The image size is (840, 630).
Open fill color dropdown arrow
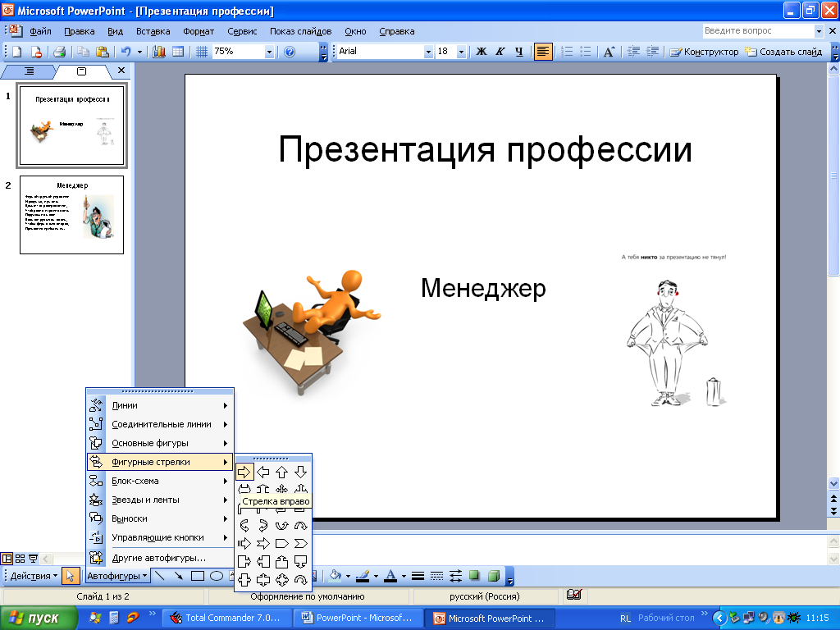(x=348, y=576)
